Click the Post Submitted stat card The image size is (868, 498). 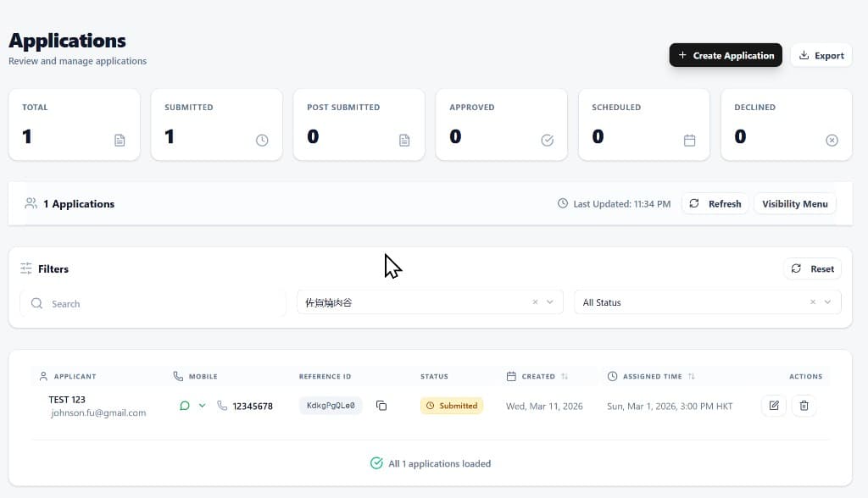coord(359,125)
